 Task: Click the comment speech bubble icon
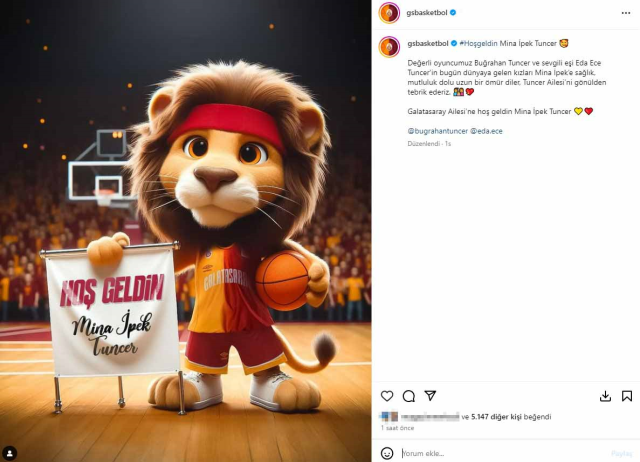[408, 396]
